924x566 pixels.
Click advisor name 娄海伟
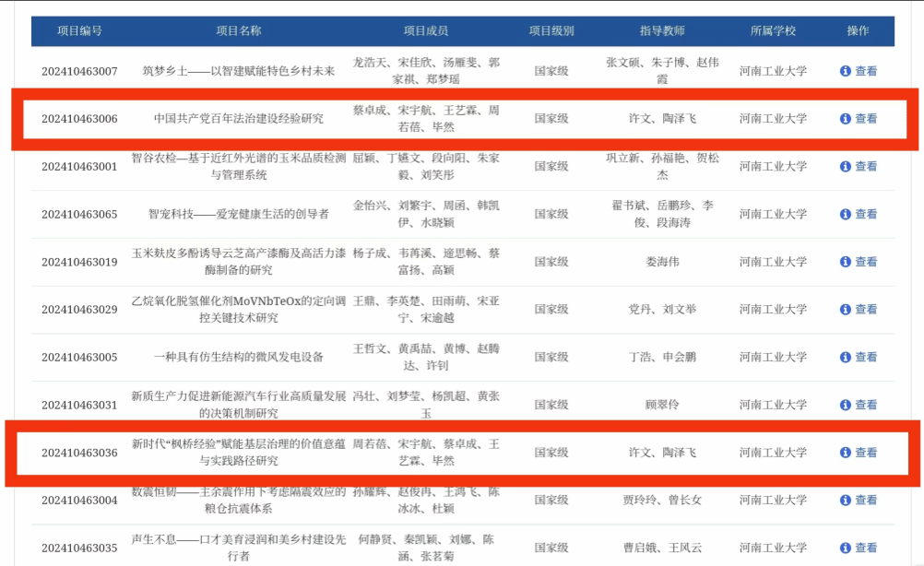click(x=662, y=263)
